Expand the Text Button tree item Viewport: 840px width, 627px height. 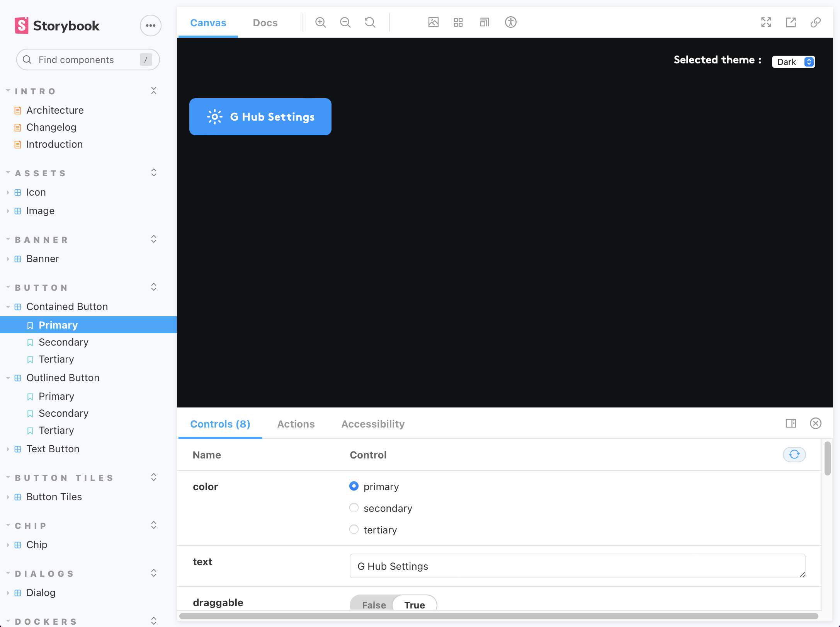53,449
